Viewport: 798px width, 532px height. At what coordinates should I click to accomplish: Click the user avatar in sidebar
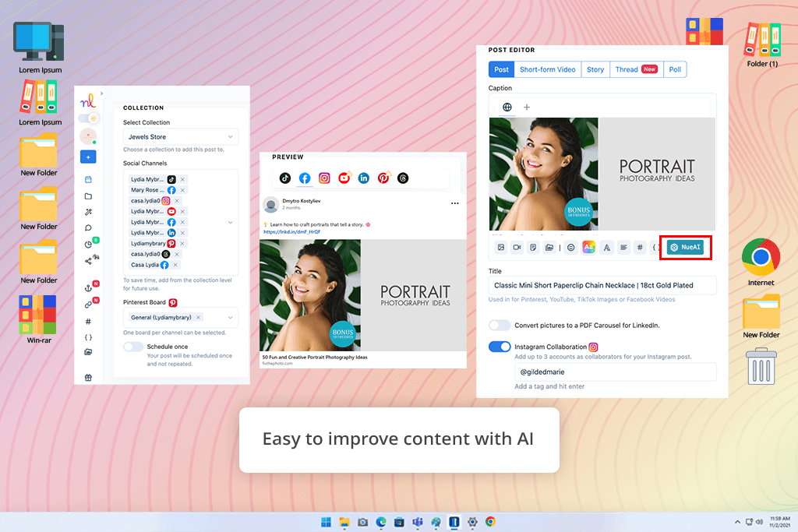[88, 136]
